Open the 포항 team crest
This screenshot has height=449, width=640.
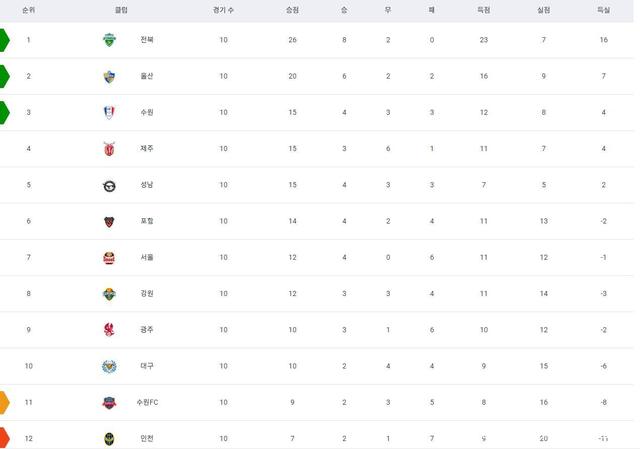(x=109, y=222)
